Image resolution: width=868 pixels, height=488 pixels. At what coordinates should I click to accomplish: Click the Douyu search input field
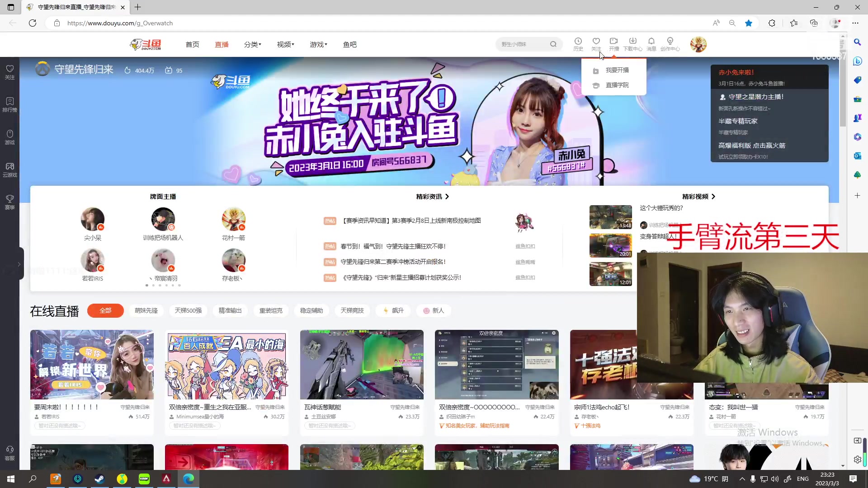(x=523, y=44)
